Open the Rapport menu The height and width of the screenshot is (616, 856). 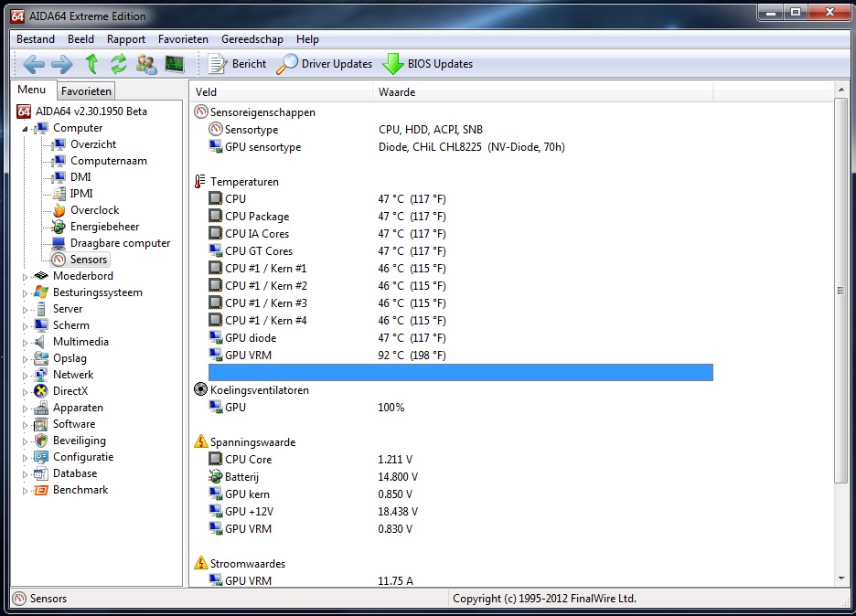point(126,39)
